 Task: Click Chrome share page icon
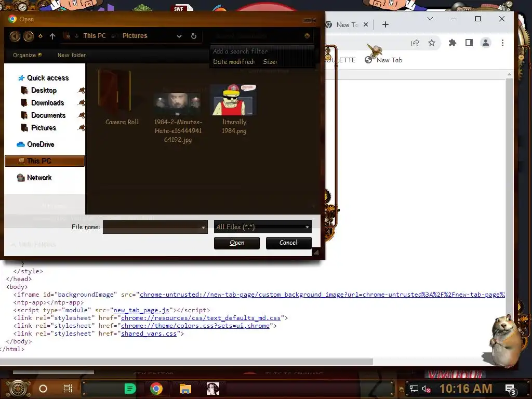click(x=415, y=43)
